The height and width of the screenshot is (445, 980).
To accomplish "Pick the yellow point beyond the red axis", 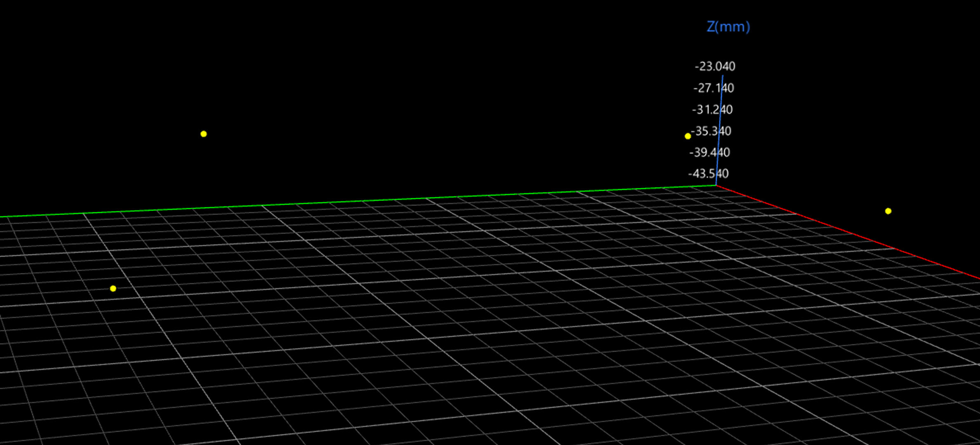I will 888,211.
